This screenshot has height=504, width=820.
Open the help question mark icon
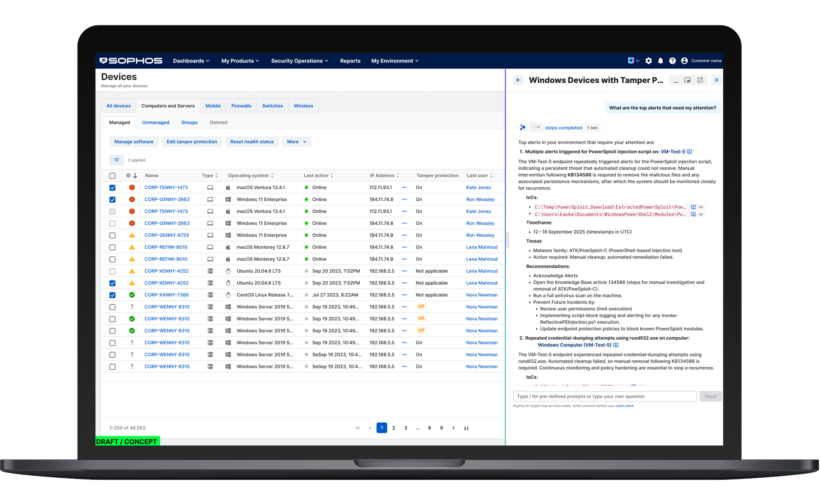pos(672,61)
